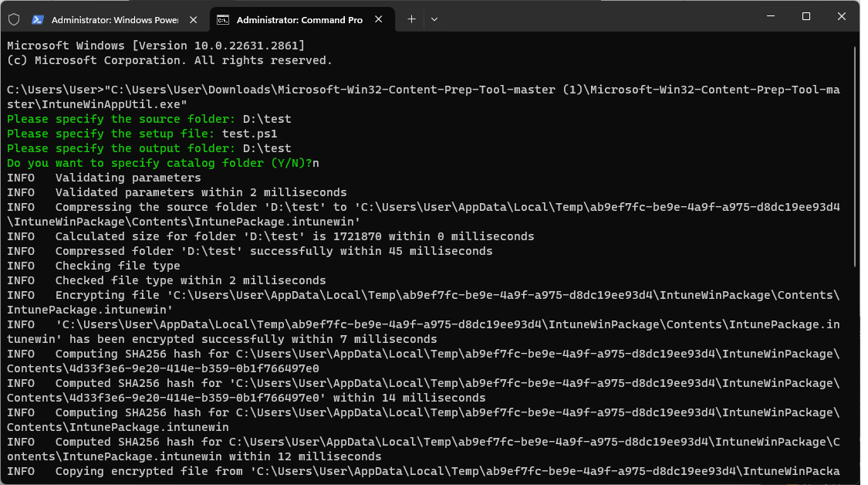
Task: Click 'Checked file type within 2 milliseconds' line
Action: tap(167, 280)
